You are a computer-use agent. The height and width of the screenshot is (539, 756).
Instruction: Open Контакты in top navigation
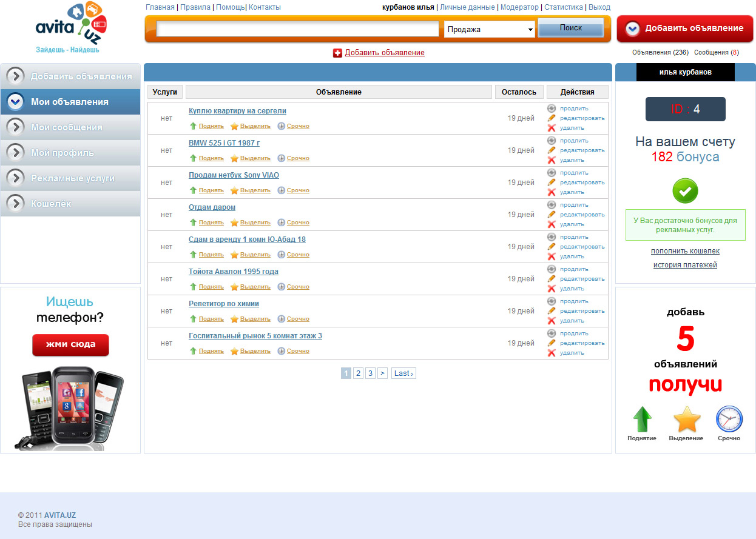coord(265,7)
